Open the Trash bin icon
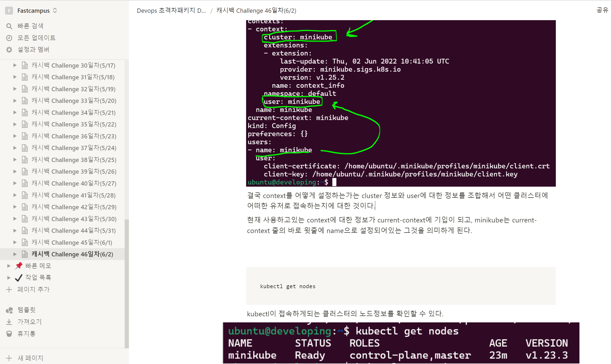The width and height of the screenshot is (611, 364). tap(9, 334)
